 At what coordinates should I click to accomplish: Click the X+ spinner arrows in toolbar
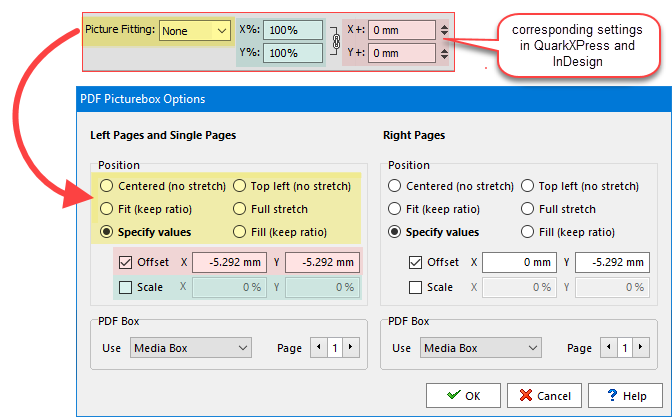(444, 30)
